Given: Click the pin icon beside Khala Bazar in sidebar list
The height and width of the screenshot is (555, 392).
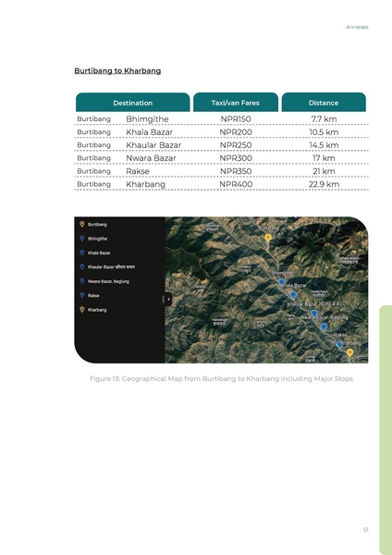Looking at the screenshot, I should pos(82,253).
